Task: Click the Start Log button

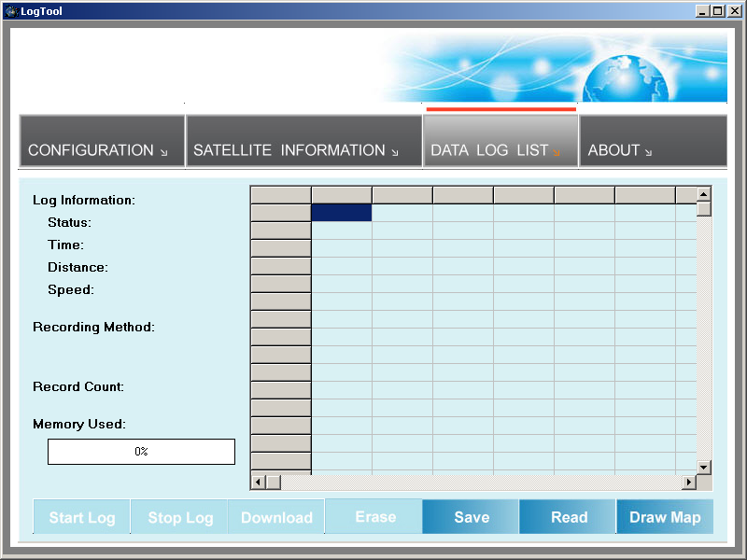Action: click(82, 517)
